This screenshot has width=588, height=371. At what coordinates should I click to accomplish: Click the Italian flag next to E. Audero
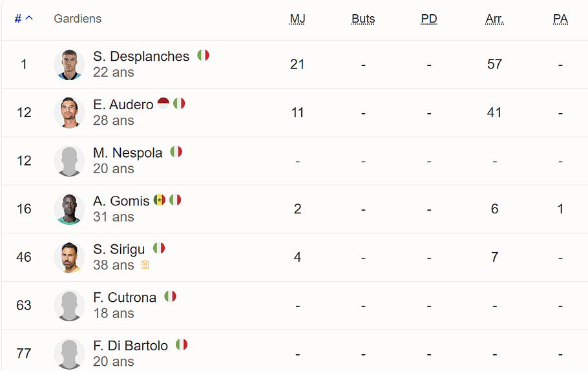(179, 103)
